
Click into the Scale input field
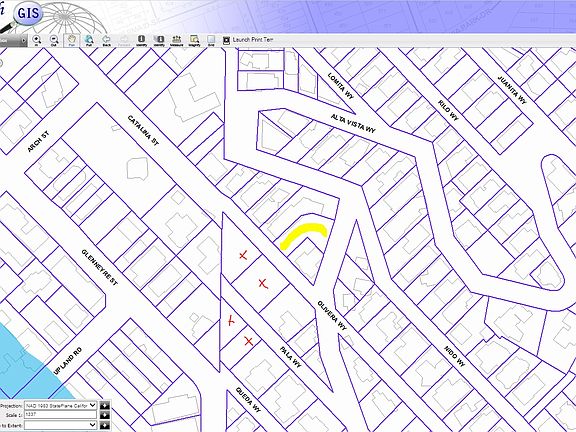point(61,415)
